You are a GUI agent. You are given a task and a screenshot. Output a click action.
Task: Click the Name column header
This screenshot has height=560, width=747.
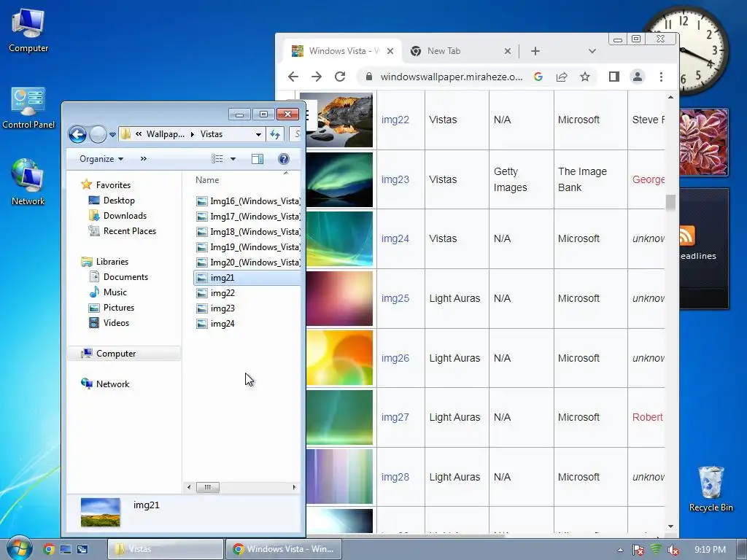(207, 180)
